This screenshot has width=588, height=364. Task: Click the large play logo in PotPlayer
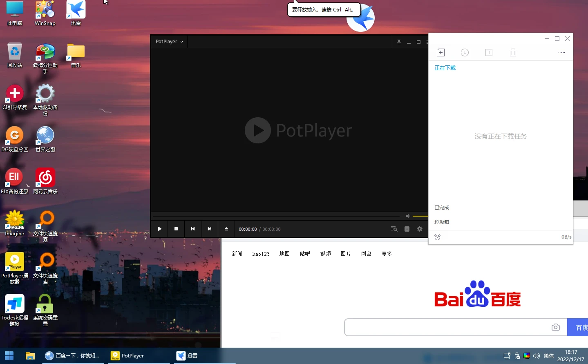pyautogui.click(x=258, y=130)
